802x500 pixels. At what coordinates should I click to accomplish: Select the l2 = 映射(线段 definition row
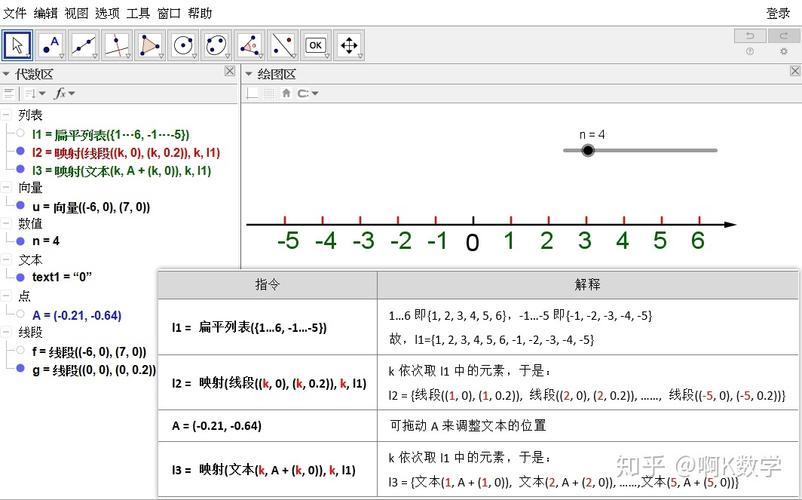pos(126,152)
